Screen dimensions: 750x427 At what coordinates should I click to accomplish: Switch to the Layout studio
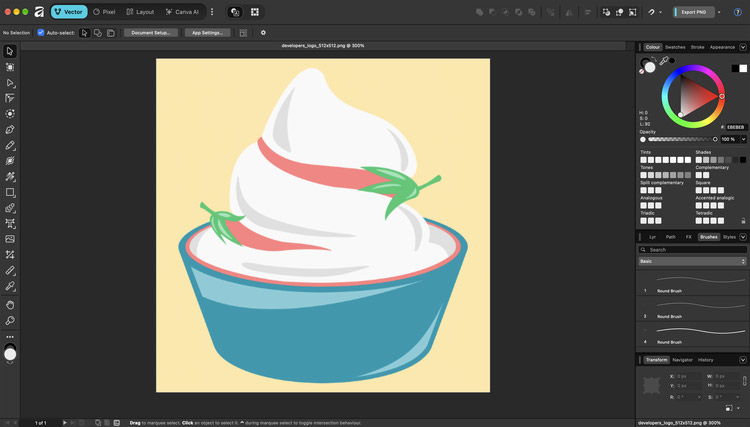(x=140, y=12)
